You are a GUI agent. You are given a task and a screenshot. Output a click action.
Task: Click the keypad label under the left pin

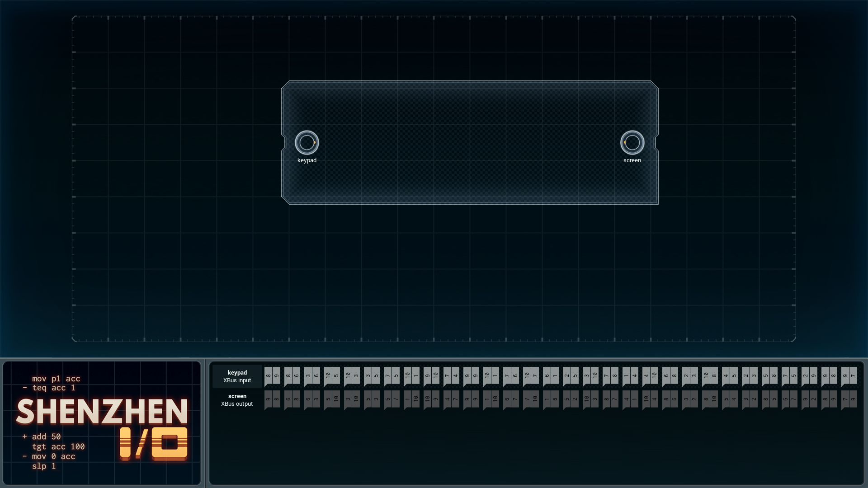[x=307, y=160]
